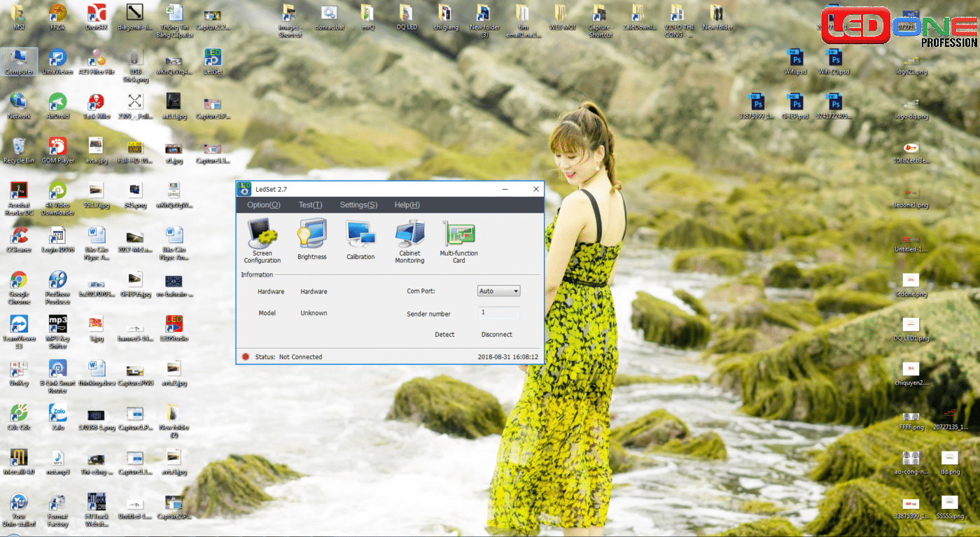Select the ProShow Producer shortcut
The height and width of the screenshot is (537, 980).
pyautogui.click(x=57, y=288)
